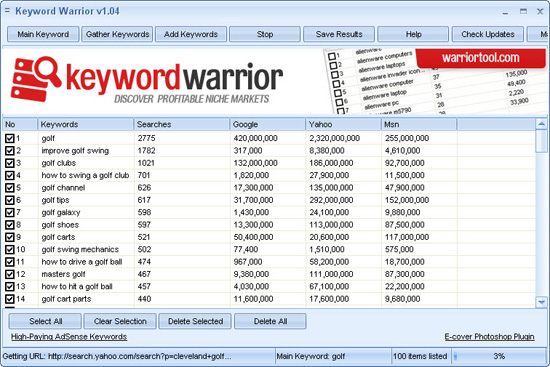Open the Add Keywords dialog
The image size is (550, 367).
coord(191,34)
